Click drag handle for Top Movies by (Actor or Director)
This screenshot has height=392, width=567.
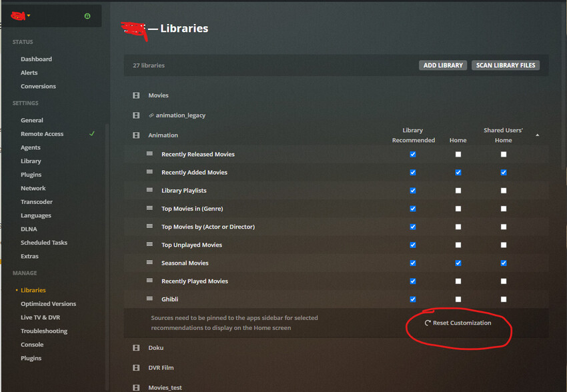[149, 226]
